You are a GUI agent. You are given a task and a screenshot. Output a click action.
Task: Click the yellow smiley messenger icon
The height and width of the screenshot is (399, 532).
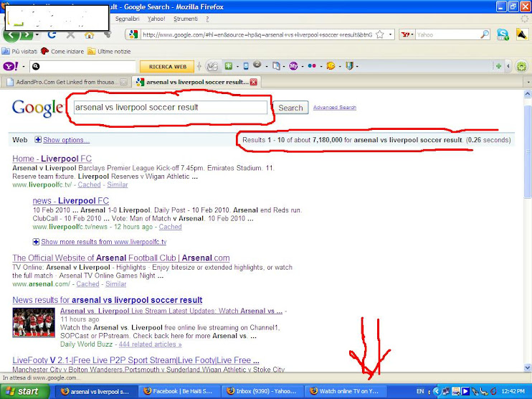(331, 66)
